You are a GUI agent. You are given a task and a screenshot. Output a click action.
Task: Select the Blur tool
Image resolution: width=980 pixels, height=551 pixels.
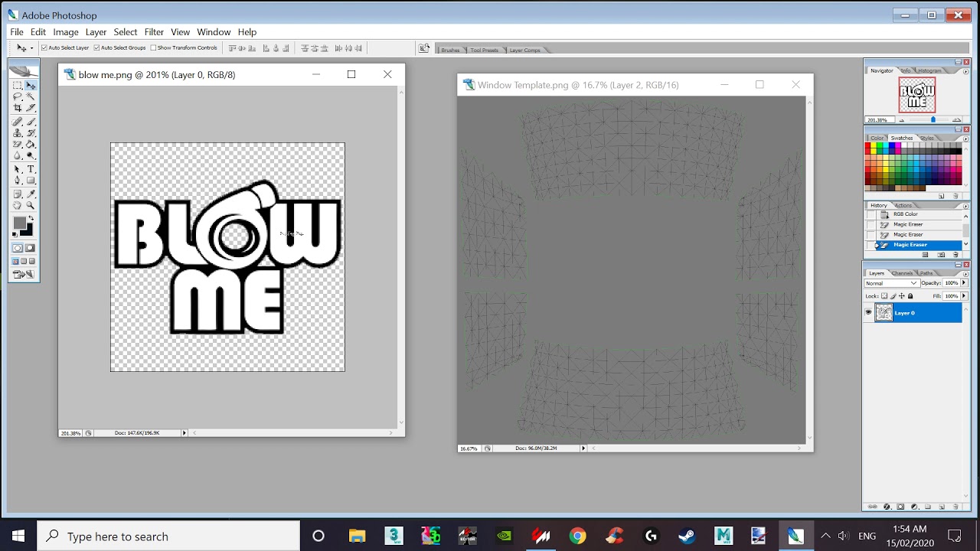point(17,155)
